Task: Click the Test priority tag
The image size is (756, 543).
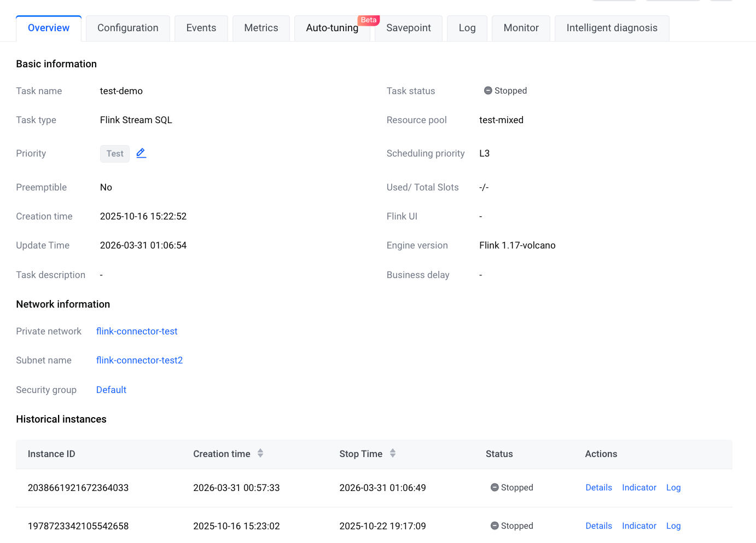Action: pos(115,154)
